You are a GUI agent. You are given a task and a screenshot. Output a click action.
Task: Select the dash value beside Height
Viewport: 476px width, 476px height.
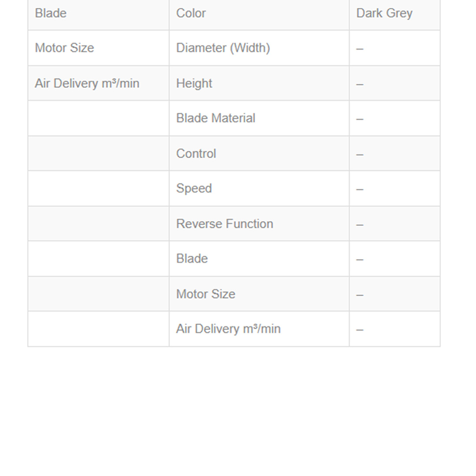[x=360, y=84]
